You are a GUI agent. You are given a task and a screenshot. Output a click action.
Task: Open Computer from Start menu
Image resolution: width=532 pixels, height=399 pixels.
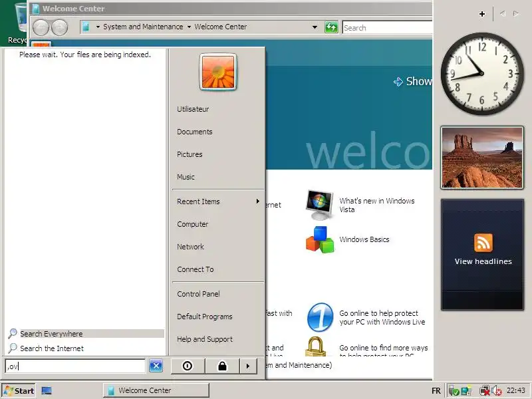click(x=192, y=224)
